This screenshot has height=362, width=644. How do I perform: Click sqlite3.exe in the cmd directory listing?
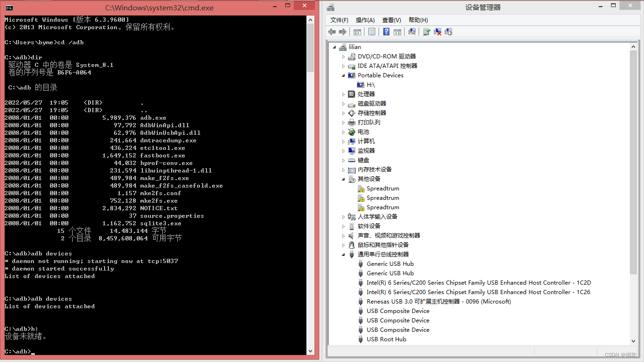[x=161, y=223]
